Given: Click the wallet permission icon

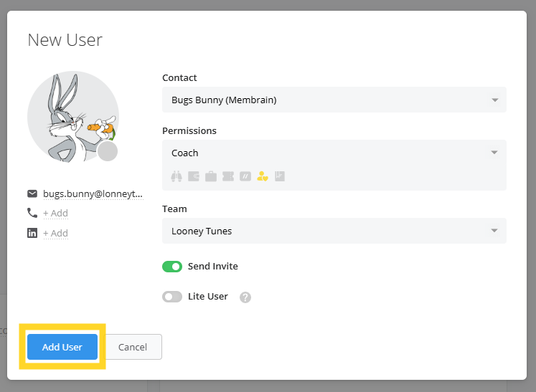Looking at the screenshot, I should click(x=194, y=176).
